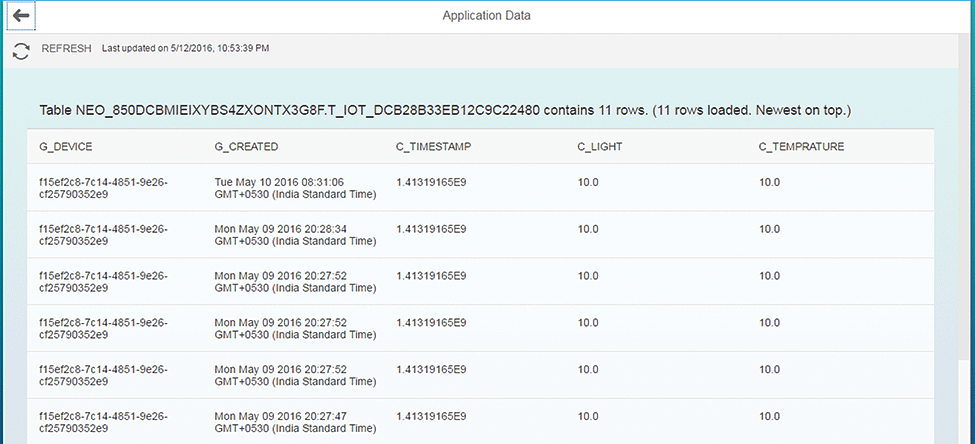Click the table title showing 11 rows
Image resolution: width=975 pixels, height=444 pixels.
[445, 109]
